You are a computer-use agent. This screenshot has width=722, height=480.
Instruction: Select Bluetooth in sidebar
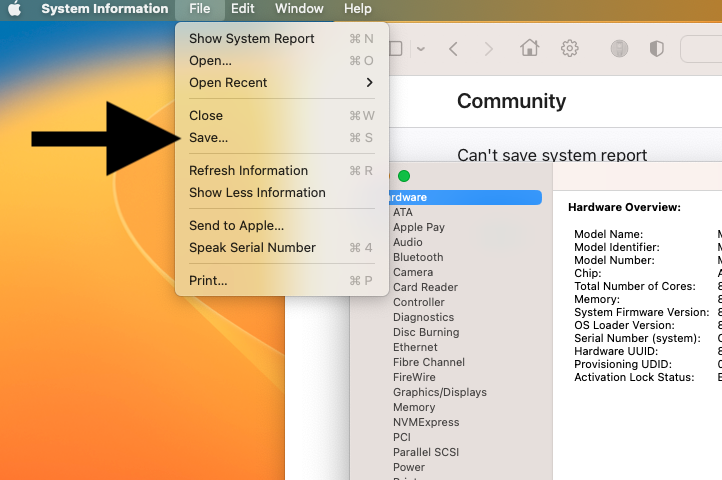point(418,258)
